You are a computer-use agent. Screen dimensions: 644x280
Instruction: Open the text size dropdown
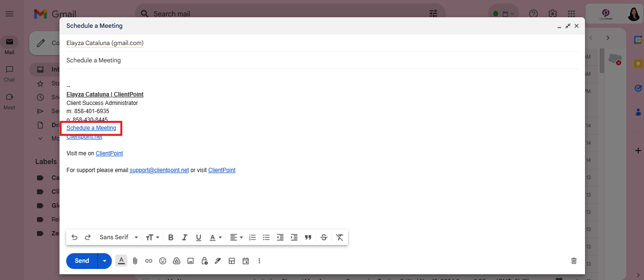pyautogui.click(x=153, y=237)
